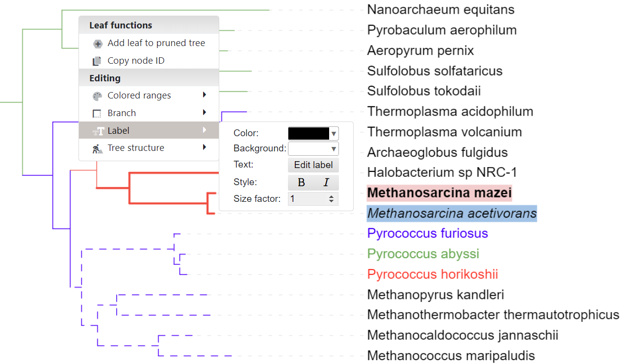Click the Tree structure digger icon
Image resolution: width=621 pixels, height=364 pixels.
[97, 148]
